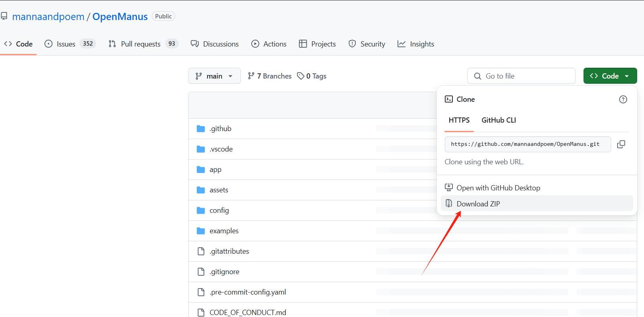Click the Pull requests count badge 93
644x317 pixels.
coord(172,44)
